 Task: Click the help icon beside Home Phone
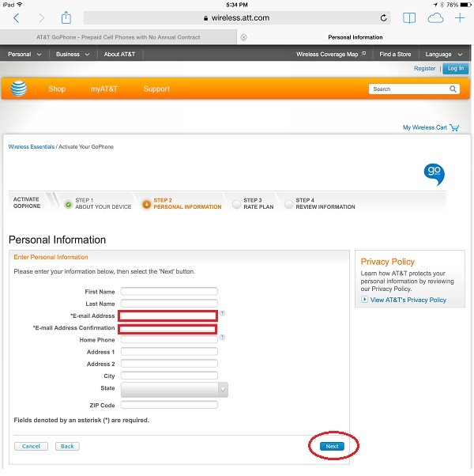click(222, 338)
